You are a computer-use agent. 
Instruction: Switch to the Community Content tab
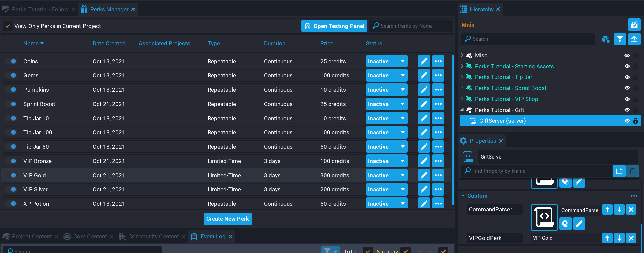tap(153, 237)
